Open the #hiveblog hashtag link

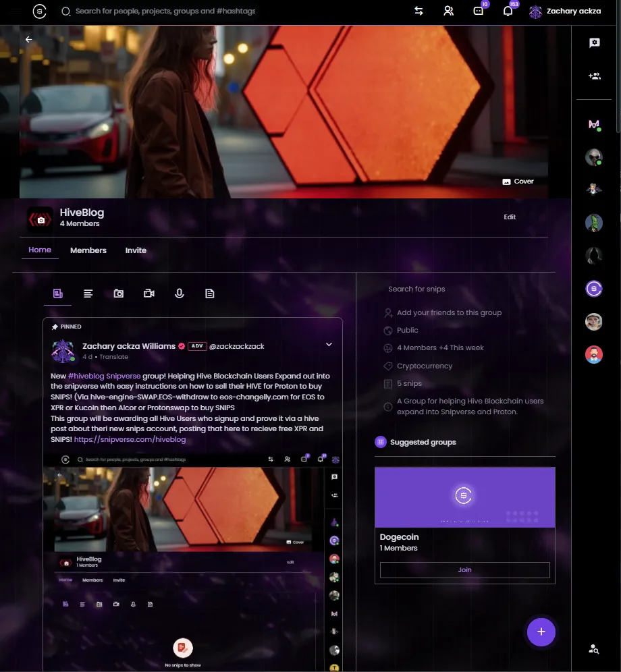(x=86, y=376)
